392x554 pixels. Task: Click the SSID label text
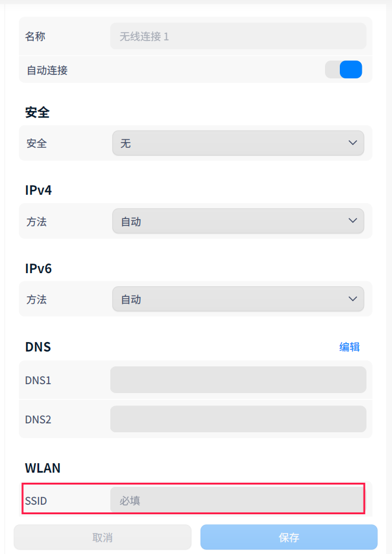coord(36,501)
